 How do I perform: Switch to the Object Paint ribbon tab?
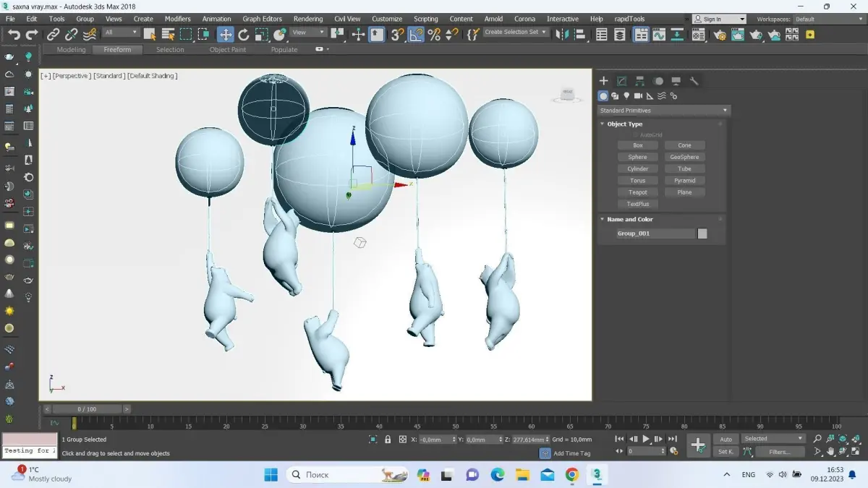click(x=228, y=50)
